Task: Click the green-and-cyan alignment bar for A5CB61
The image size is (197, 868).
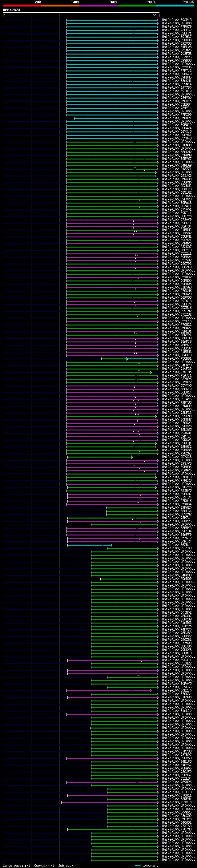Action: 130,359
